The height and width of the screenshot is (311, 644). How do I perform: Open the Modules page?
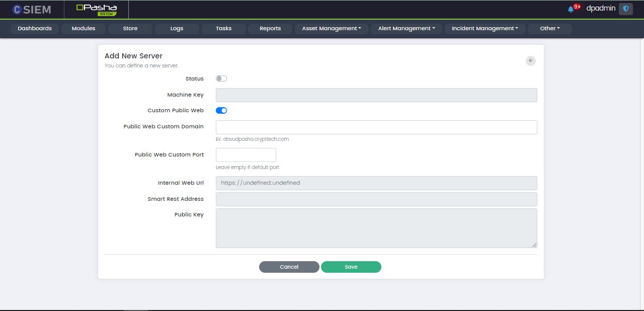click(x=84, y=29)
